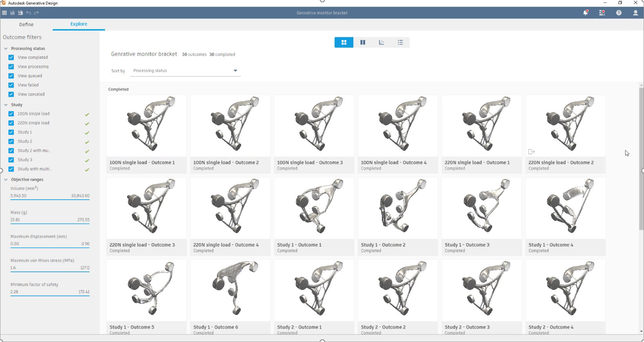The height and width of the screenshot is (342, 644).
Task: Toggle View processing checkbox
Action: click(x=11, y=67)
